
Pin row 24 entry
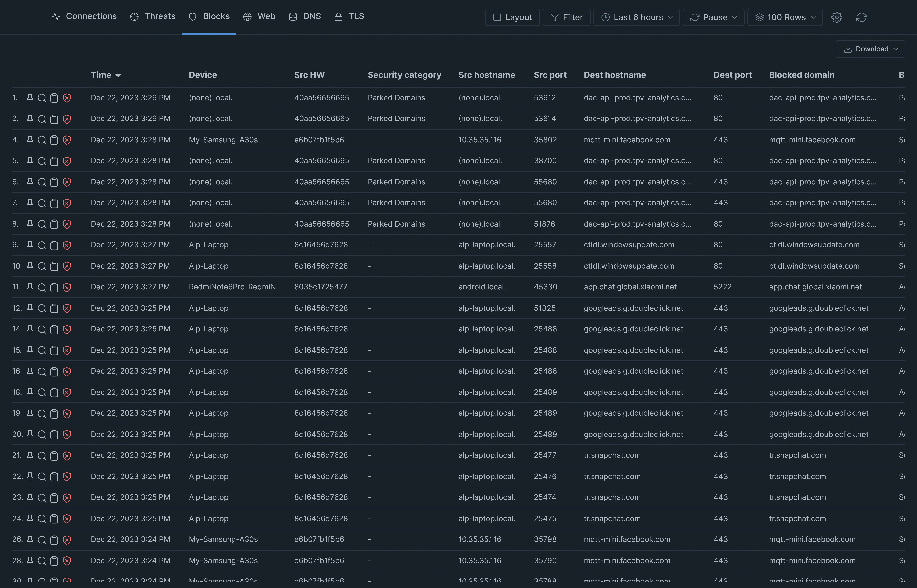point(30,519)
